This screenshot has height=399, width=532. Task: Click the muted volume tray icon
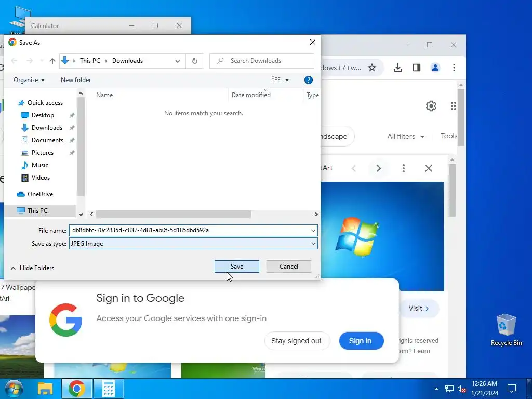(461, 389)
